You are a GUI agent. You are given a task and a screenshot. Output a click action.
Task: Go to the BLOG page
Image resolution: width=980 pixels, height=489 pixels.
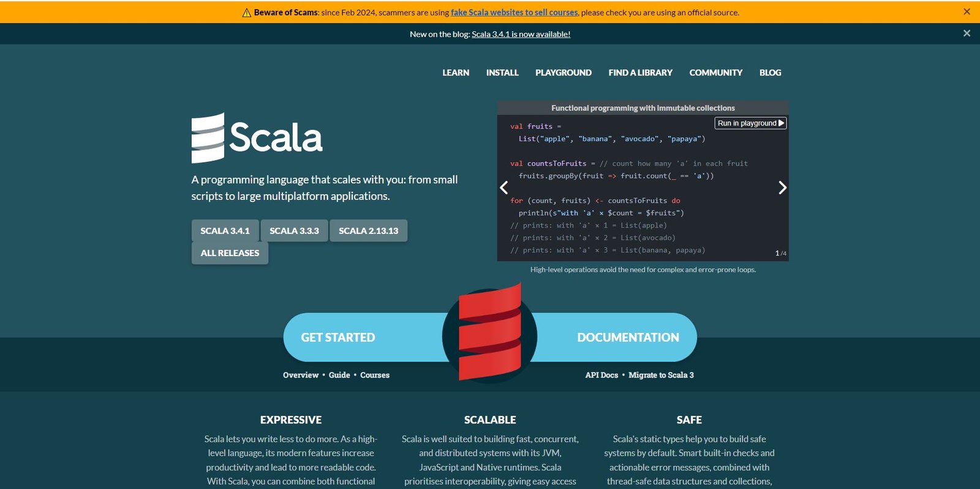click(770, 72)
